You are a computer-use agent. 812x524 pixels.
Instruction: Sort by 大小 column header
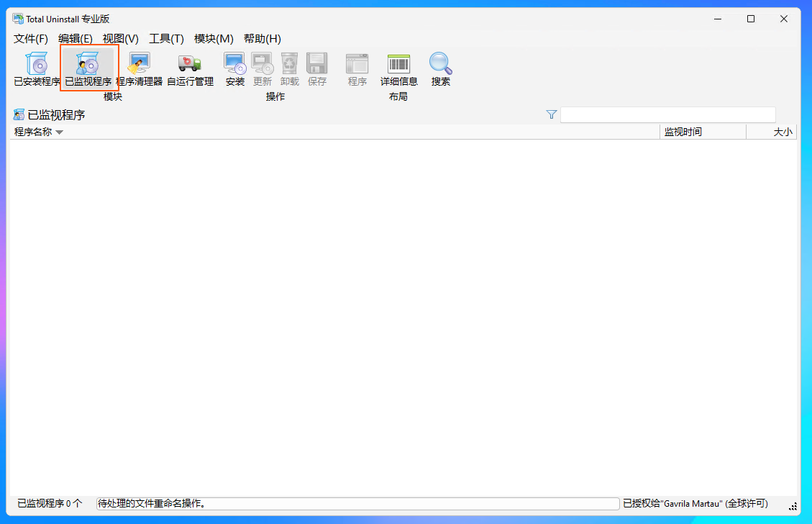(772, 132)
